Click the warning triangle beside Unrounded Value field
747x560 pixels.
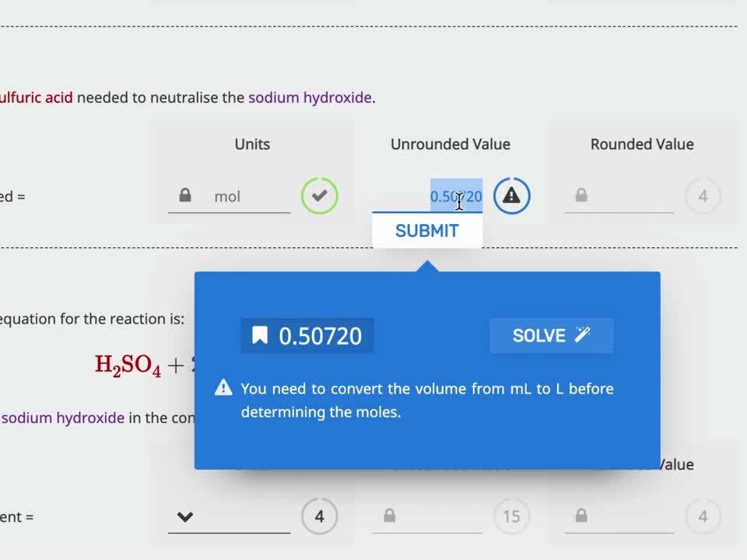(511, 196)
